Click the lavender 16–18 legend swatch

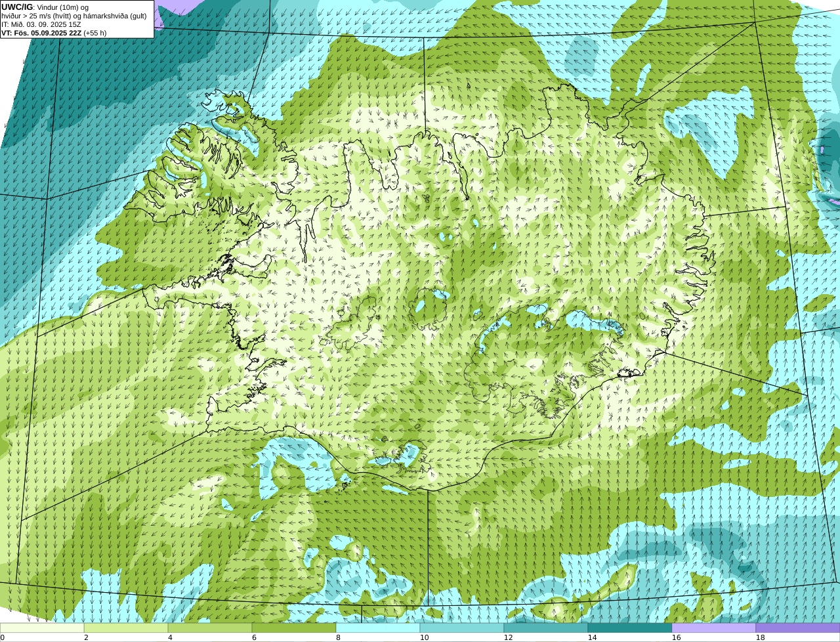(x=714, y=628)
